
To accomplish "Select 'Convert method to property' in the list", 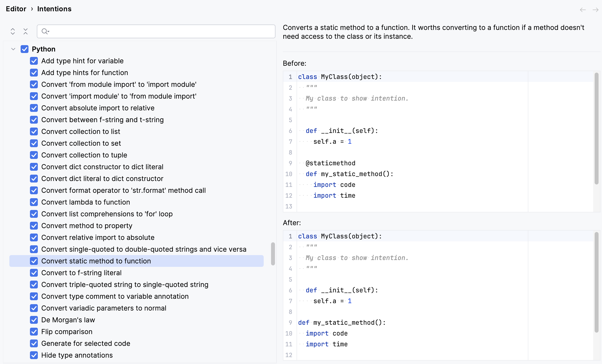I will [x=87, y=226].
